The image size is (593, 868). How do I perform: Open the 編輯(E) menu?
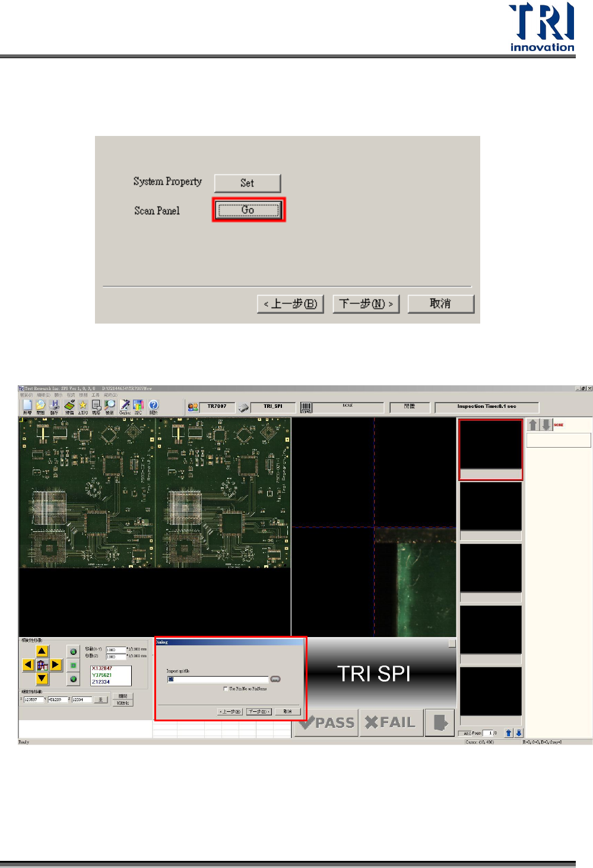43,395
